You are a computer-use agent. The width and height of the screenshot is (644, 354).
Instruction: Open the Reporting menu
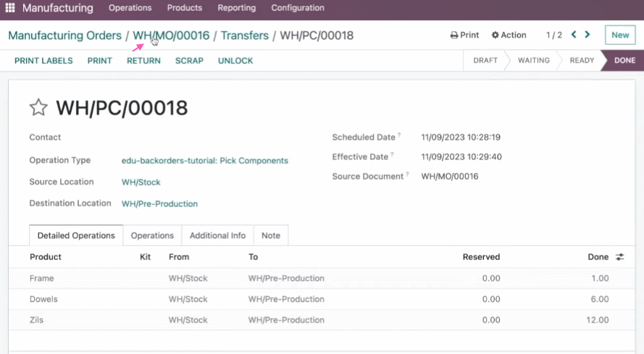[237, 8]
